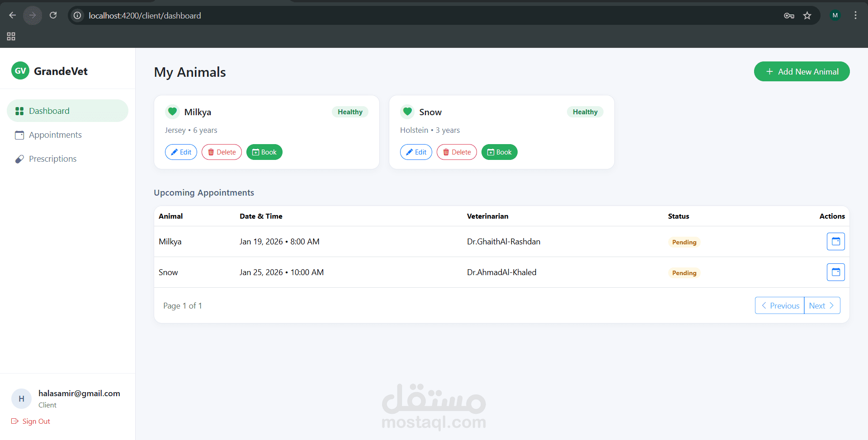Click the address bar URL
The height and width of the screenshot is (440, 868).
pos(145,15)
